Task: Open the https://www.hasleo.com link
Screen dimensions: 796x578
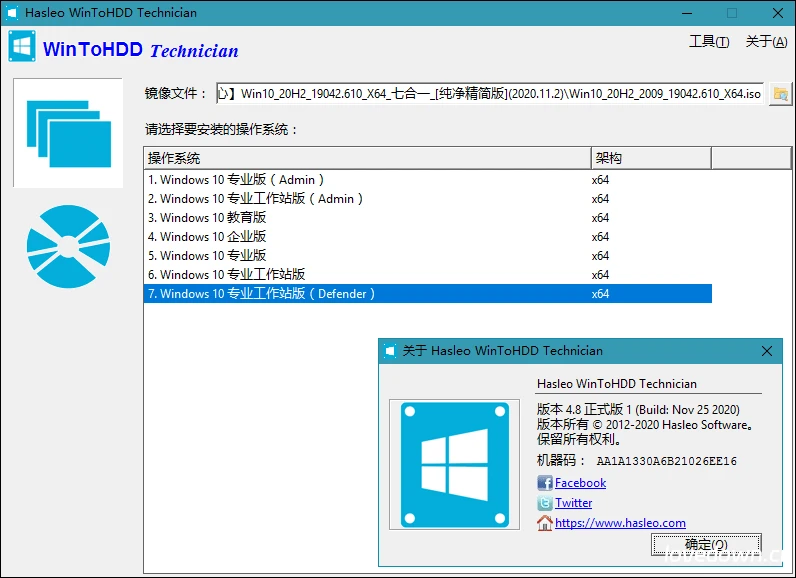Action: pos(620,523)
